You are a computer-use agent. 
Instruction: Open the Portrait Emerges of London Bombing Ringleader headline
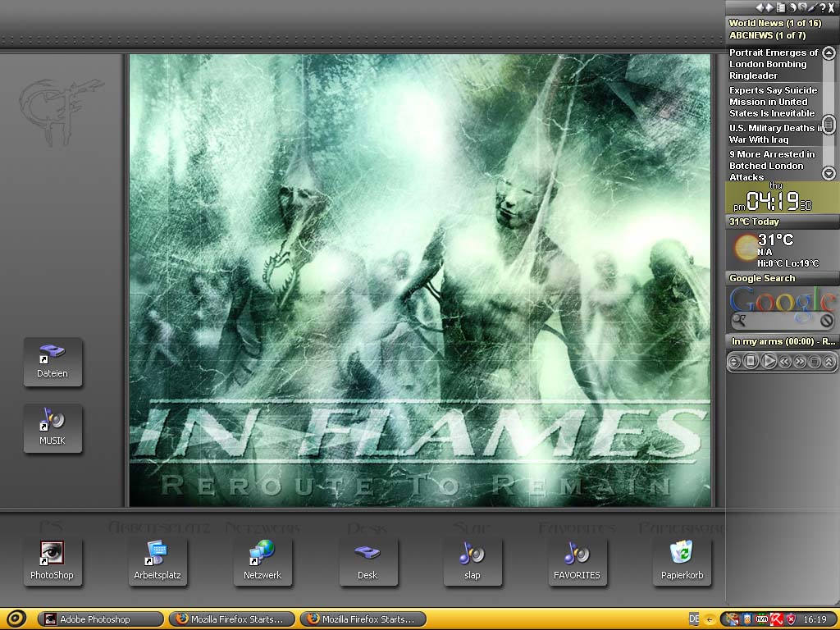coord(774,64)
